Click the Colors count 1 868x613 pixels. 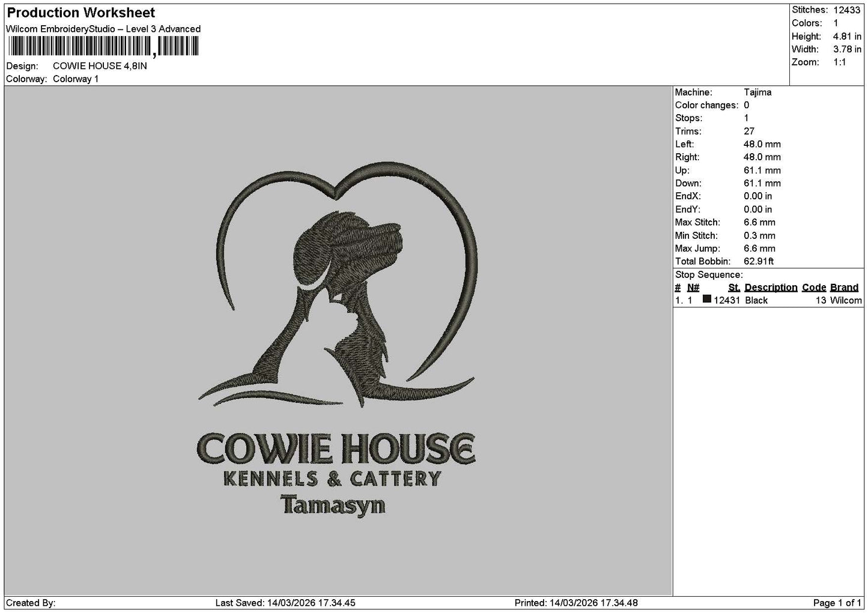coord(836,23)
